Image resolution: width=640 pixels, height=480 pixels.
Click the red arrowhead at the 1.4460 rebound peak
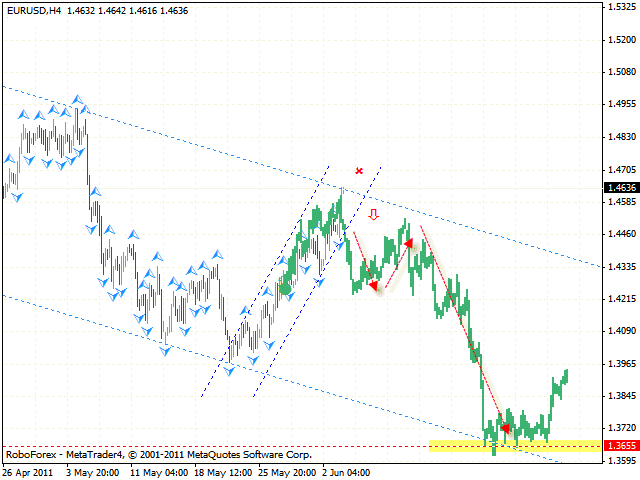409,242
